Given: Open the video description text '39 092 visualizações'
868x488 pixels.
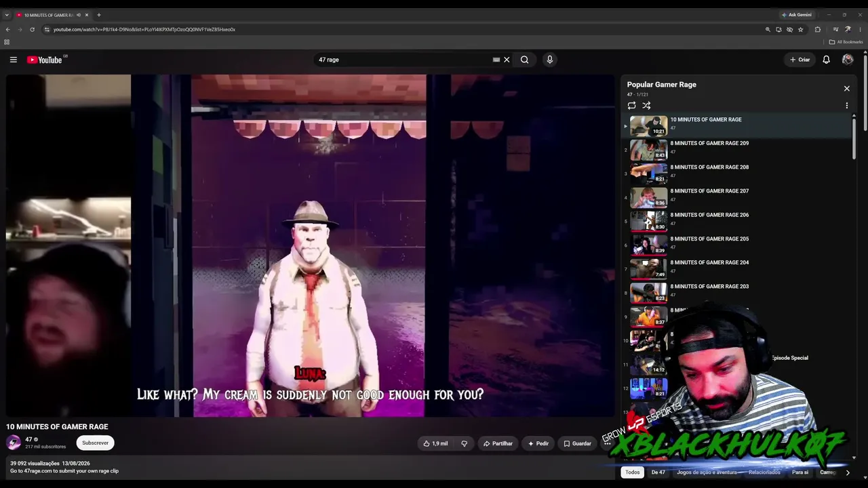Looking at the screenshot, I should click(33, 464).
